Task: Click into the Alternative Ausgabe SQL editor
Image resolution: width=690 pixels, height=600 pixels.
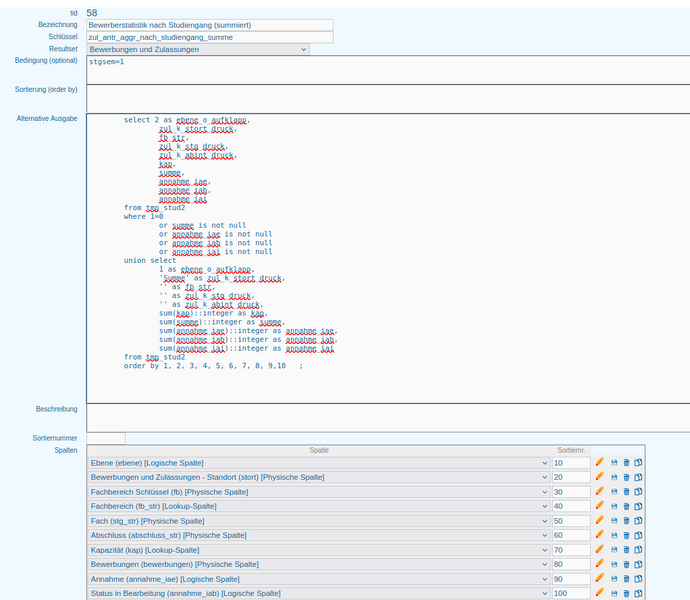Action: (x=388, y=258)
